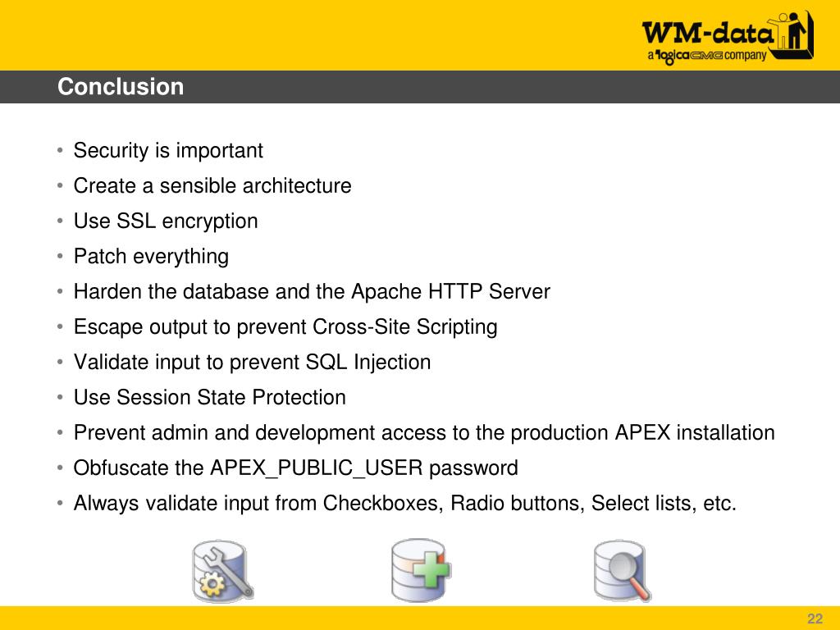Click the bullet dot before 'Security'
Screen dimensions: 840x630
60,151
